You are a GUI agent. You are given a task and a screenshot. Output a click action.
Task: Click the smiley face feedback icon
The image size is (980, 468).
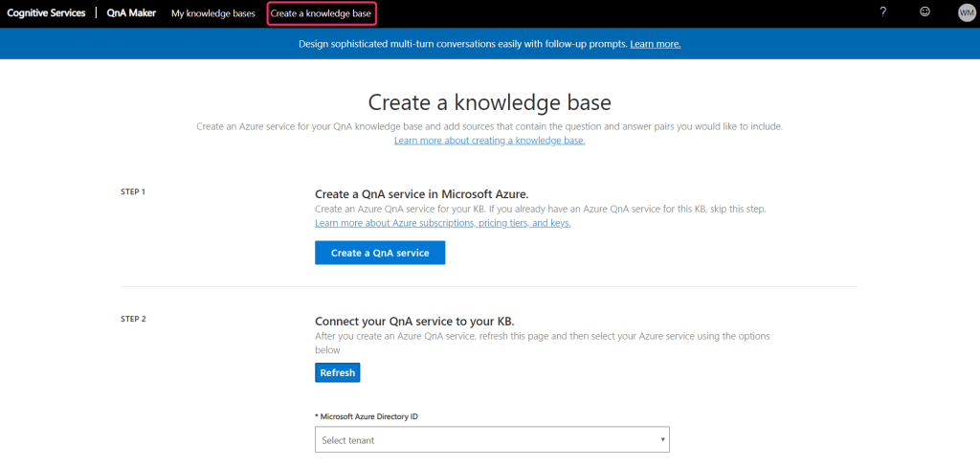click(x=924, y=12)
